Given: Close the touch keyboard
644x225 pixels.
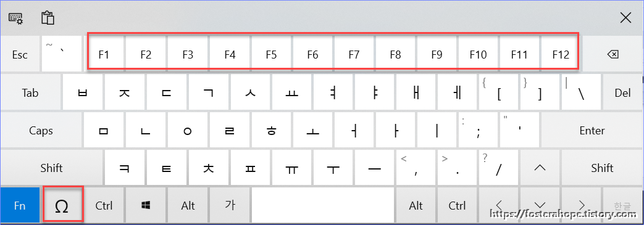Looking at the screenshot, I should [x=625, y=18].
